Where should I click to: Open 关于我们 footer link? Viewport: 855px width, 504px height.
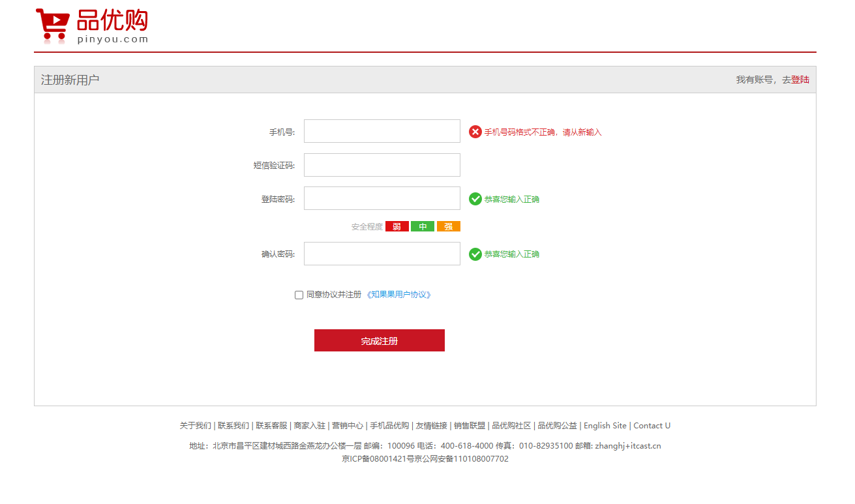196,426
